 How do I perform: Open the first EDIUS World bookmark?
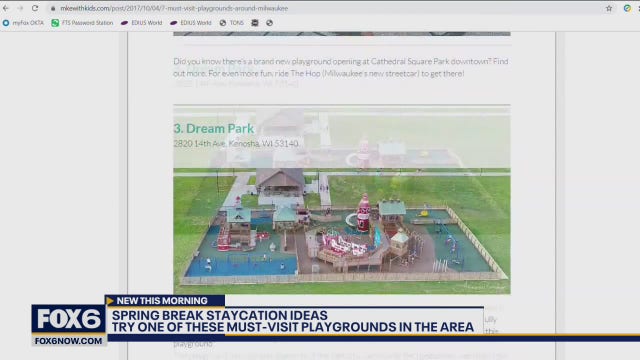coord(142,23)
